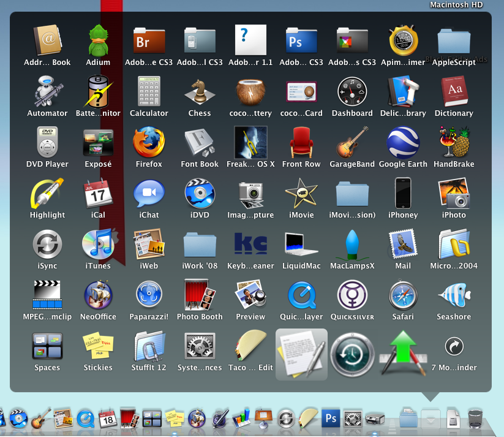This screenshot has width=504, height=437.
Task: Open Mail stamp icon
Action: (403, 243)
